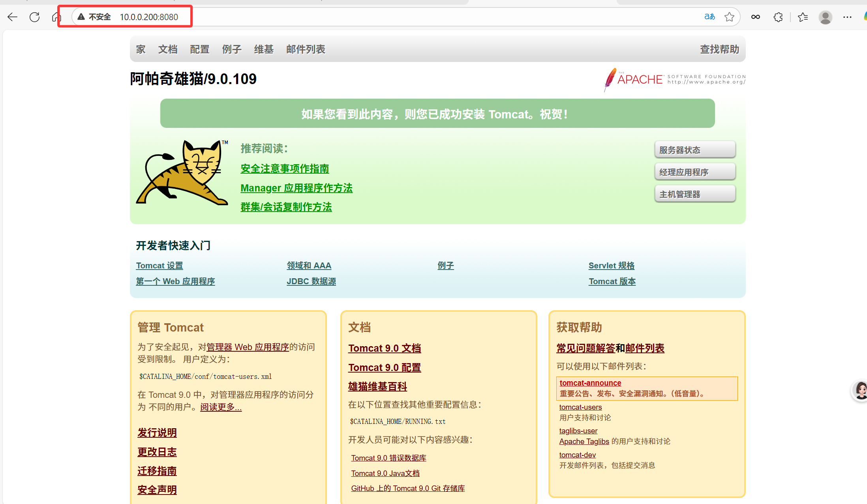
Task: Click the 主机管理器 button
Action: coord(695,194)
